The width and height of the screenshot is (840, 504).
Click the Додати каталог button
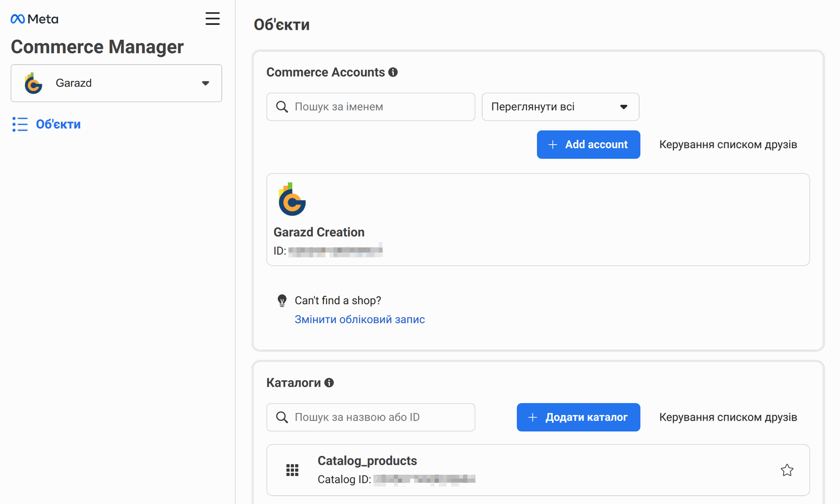(x=578, y=417)
